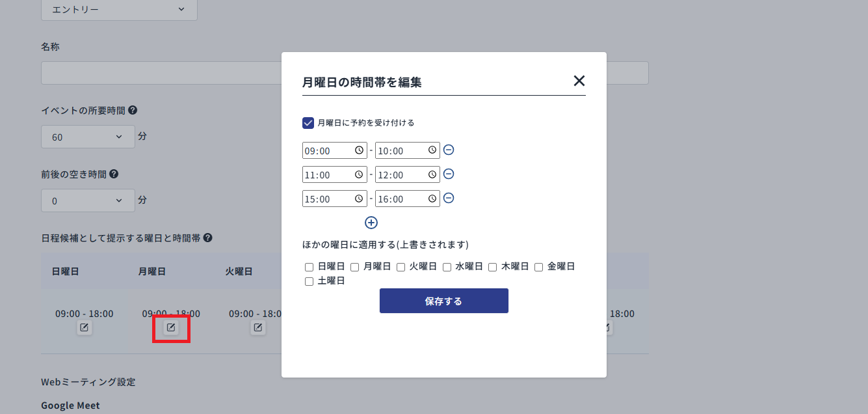868x414 pixels.
Task: Remove the 15:00 - 16:00 time slot
Action: pyautogui.click(x=448, y=198)
